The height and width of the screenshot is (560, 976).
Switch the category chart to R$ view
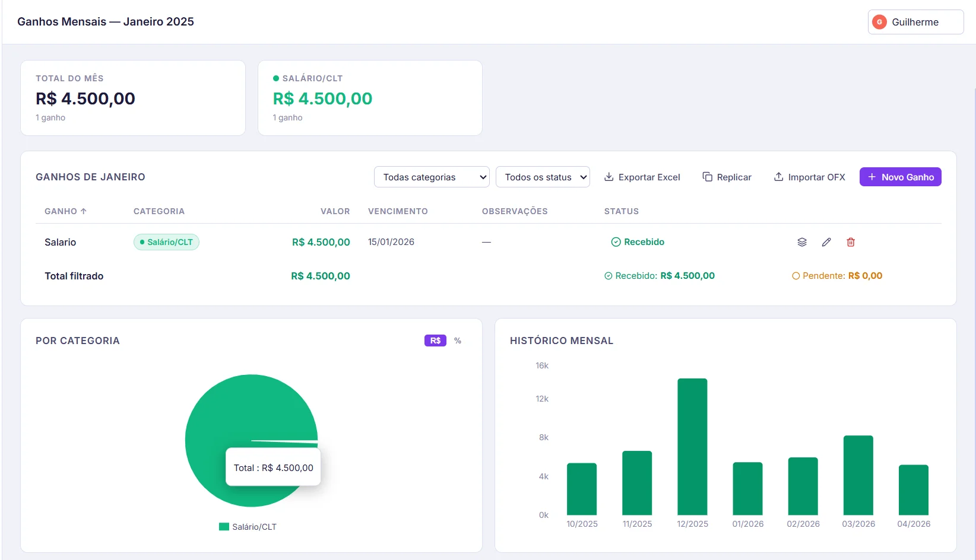pos(435,341)
